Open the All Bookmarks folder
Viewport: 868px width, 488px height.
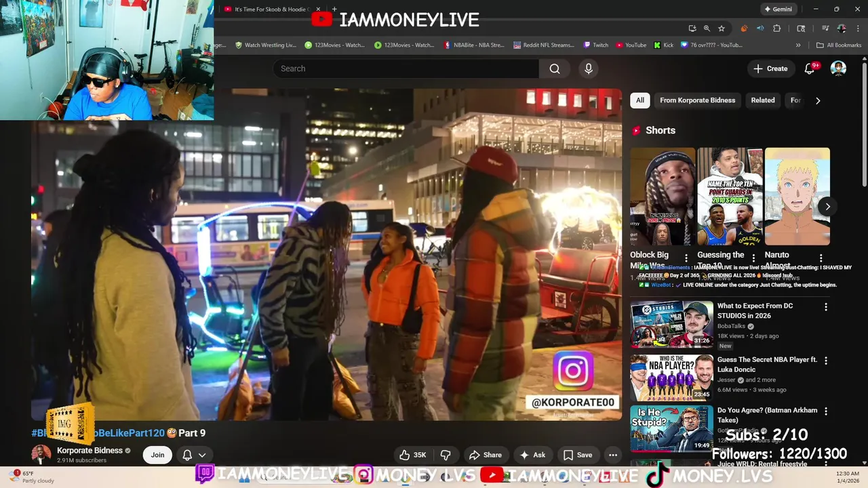click(x=839, y=45)
